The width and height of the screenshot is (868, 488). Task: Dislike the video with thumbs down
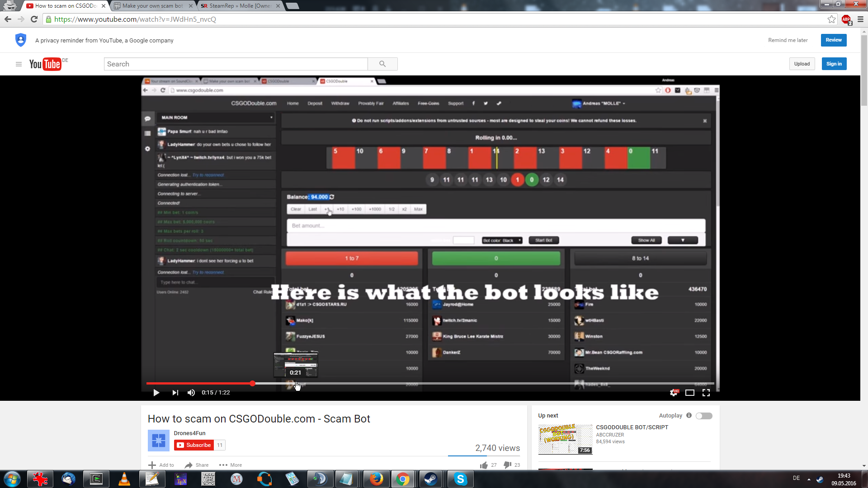click(508, 465)
